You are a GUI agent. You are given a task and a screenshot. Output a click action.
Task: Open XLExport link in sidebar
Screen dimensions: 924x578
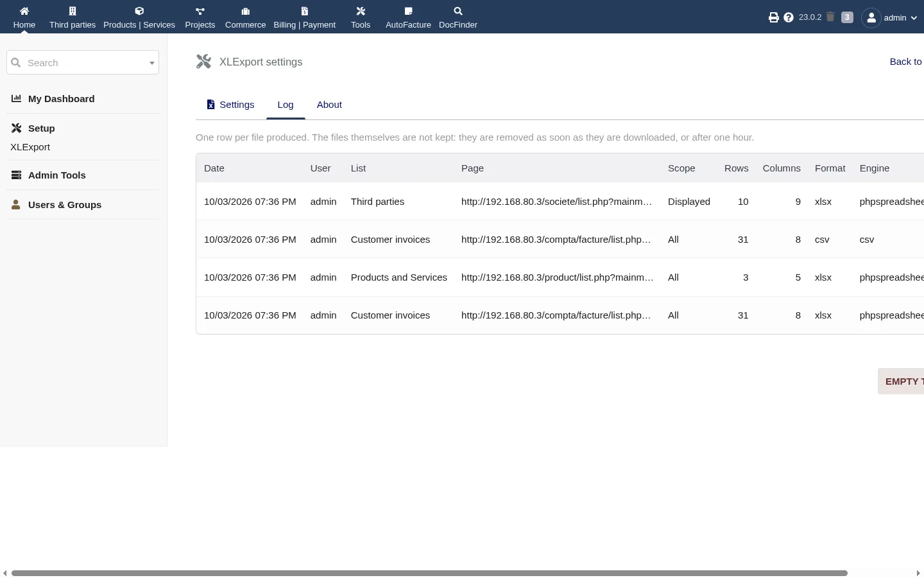pos(30,147)
